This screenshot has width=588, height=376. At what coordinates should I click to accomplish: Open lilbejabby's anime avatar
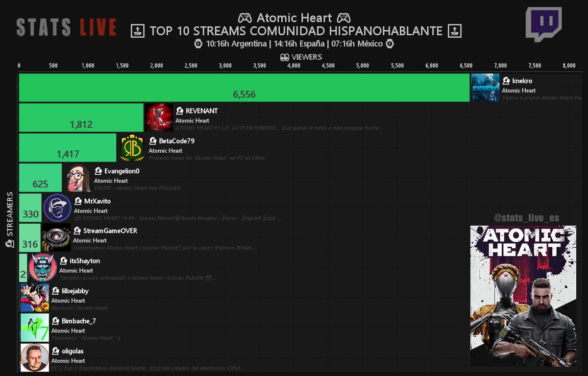[35, 298]
